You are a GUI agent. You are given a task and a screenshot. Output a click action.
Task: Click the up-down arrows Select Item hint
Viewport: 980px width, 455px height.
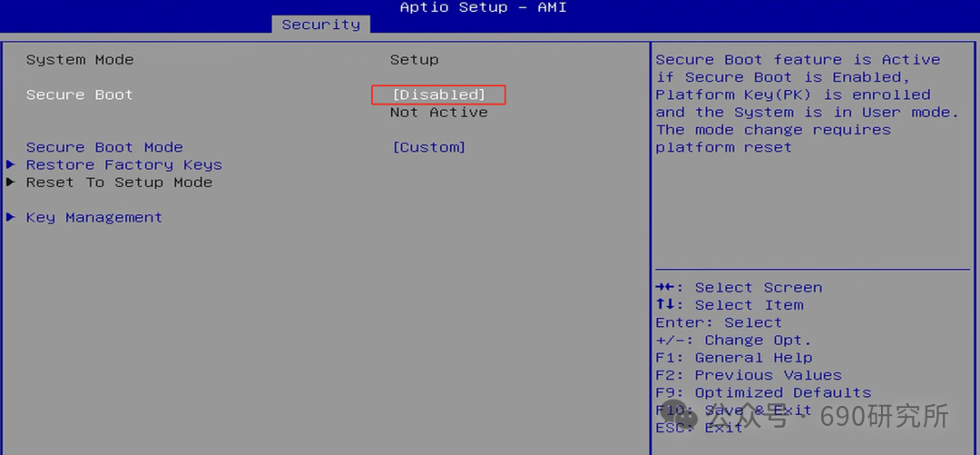tap(730, 305)
